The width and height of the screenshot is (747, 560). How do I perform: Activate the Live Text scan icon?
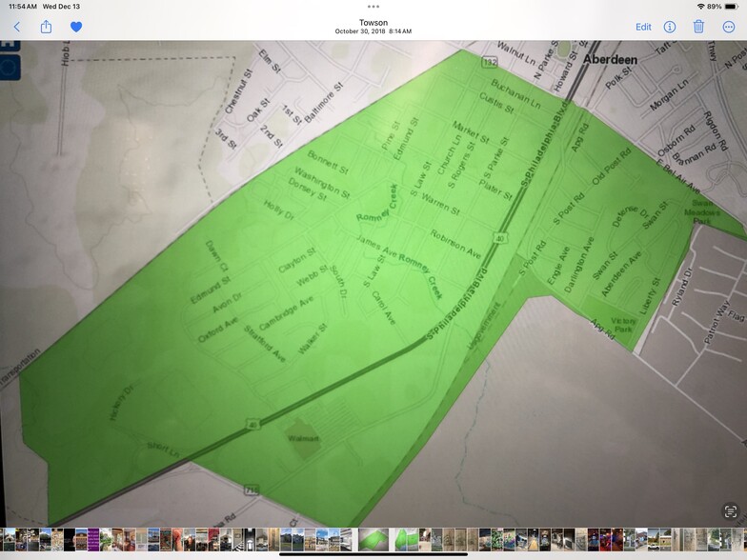click(x=730, y=511)
